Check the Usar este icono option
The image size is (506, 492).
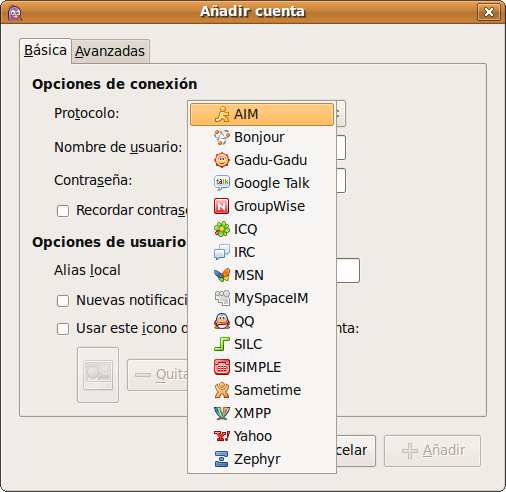63,329
